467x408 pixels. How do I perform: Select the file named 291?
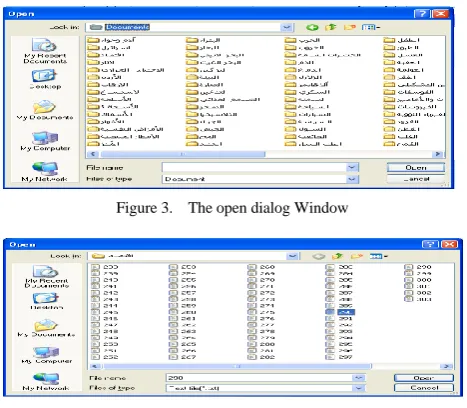(339, 318)
